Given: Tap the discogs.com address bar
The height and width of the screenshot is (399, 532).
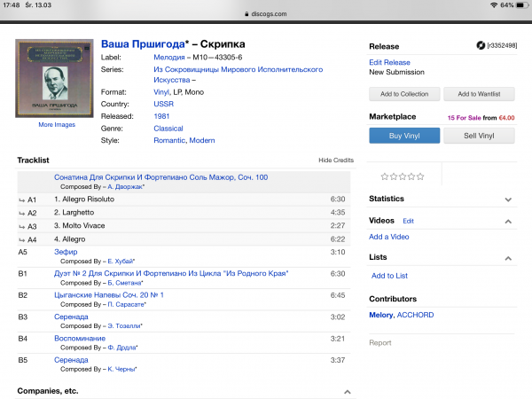Looking at the screenshot, I should (x=266, y=14).
